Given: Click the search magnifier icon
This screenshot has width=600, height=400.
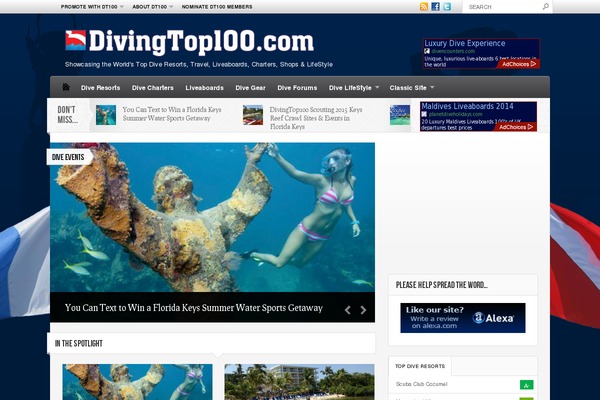Looking at the screenshot, I should [x=545, y=7].
